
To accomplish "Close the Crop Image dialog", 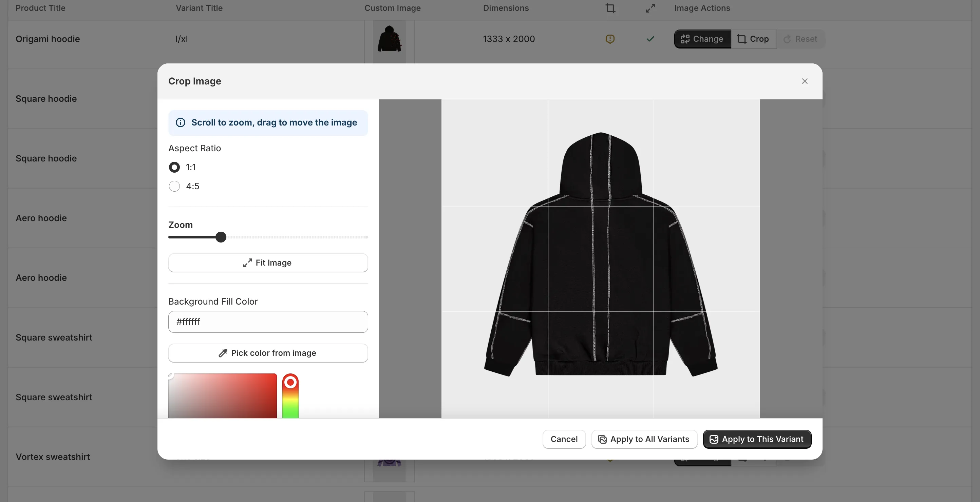I will tap(805, 81).
